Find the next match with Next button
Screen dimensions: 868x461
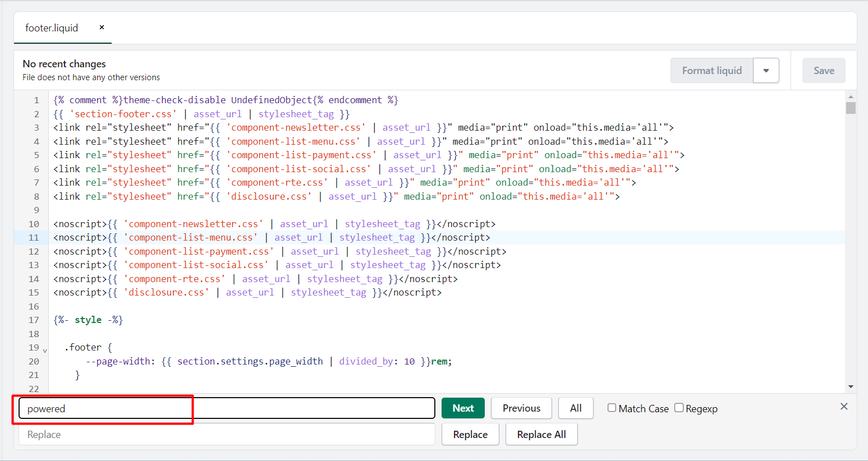point(463,408)
